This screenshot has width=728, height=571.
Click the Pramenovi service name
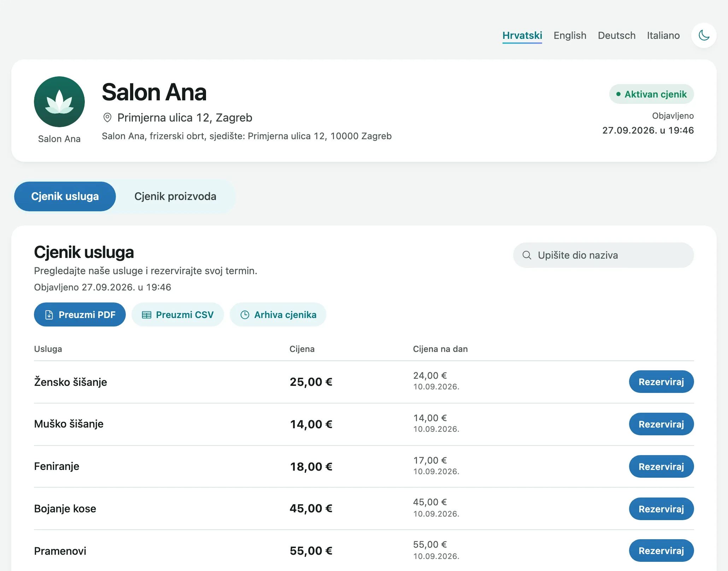tap(60, 551)
